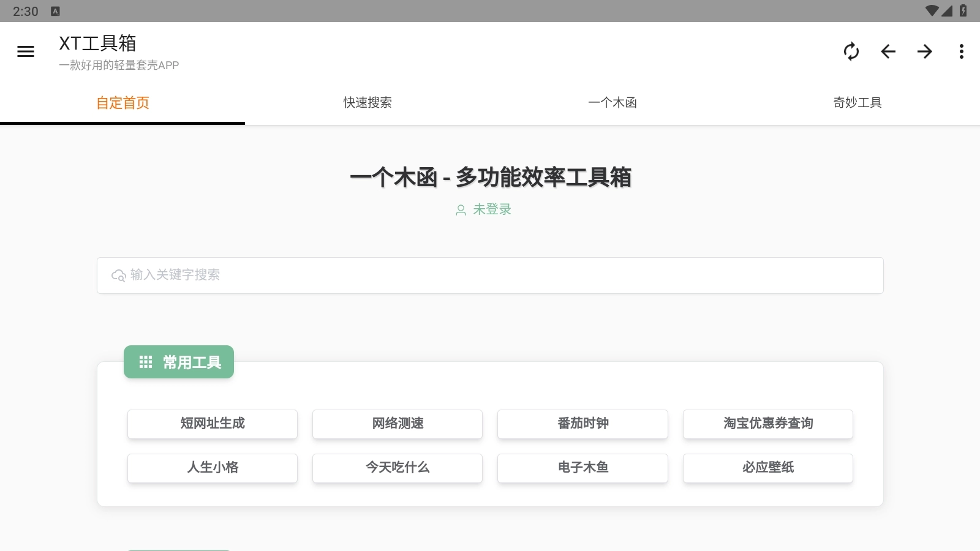This screenshot has width=980, height=551.
Task: Open the 番茄时钟 tomato timer
Action: pyautogui.click(x=582, y=424)
